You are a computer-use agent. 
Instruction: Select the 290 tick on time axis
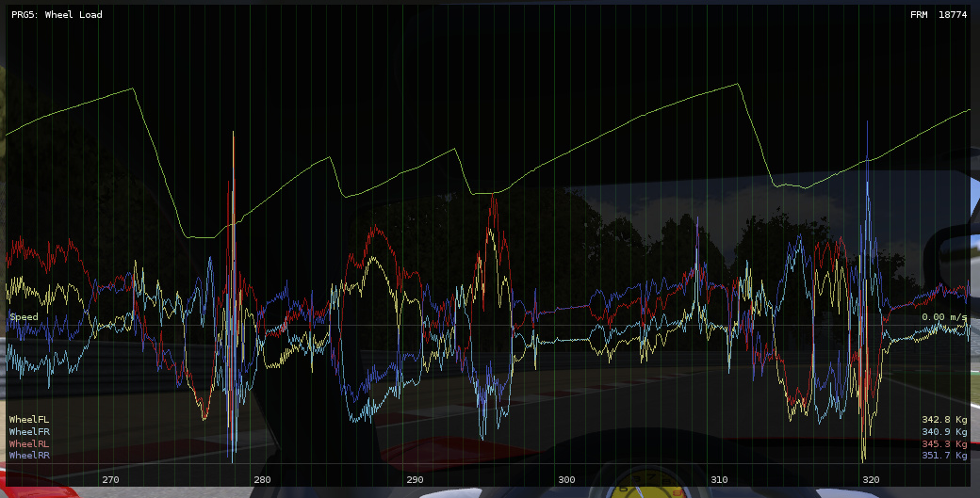click(x=415, y=479)
